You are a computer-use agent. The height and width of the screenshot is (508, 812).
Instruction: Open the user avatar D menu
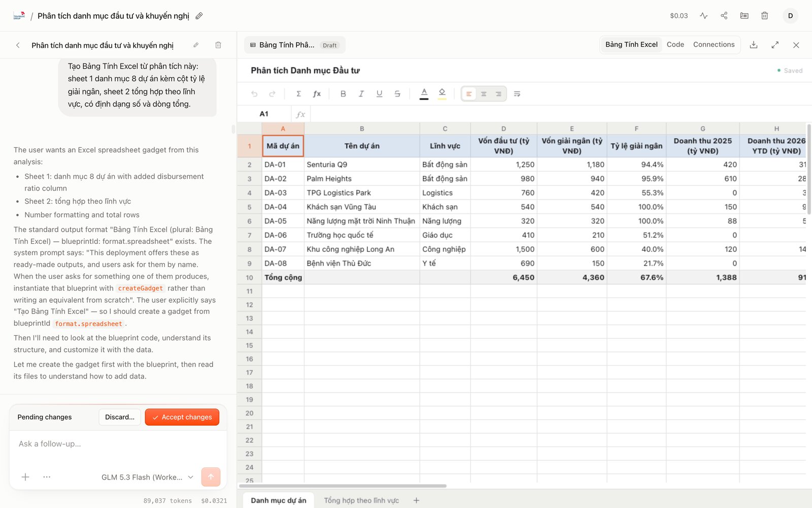pyautogui.click(x=790, y=16)
